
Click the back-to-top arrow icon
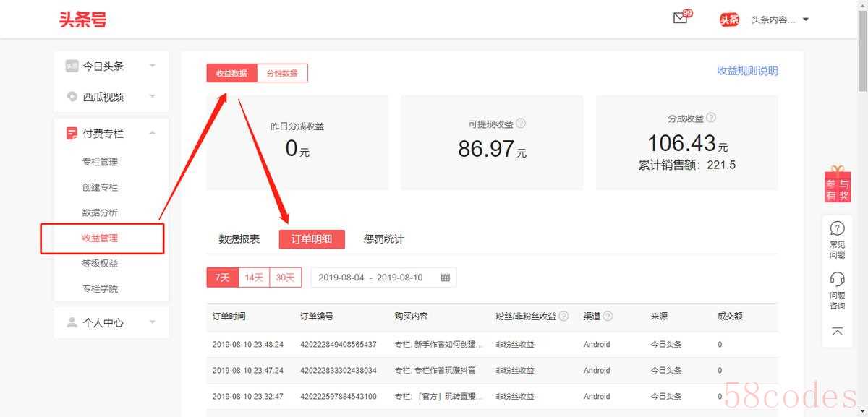(x=837, y=331)
